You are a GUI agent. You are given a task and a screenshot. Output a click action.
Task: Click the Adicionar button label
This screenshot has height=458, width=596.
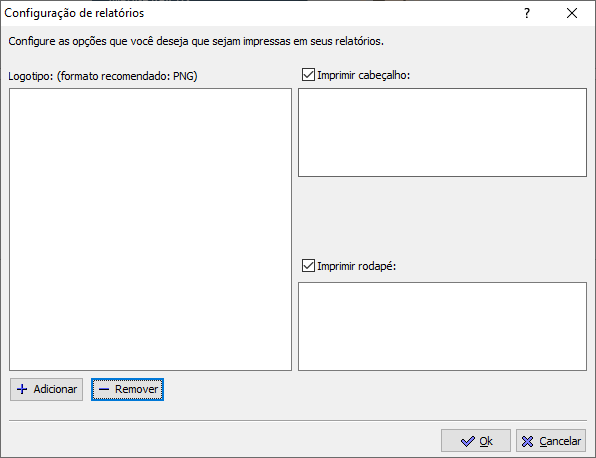(55, 389)
